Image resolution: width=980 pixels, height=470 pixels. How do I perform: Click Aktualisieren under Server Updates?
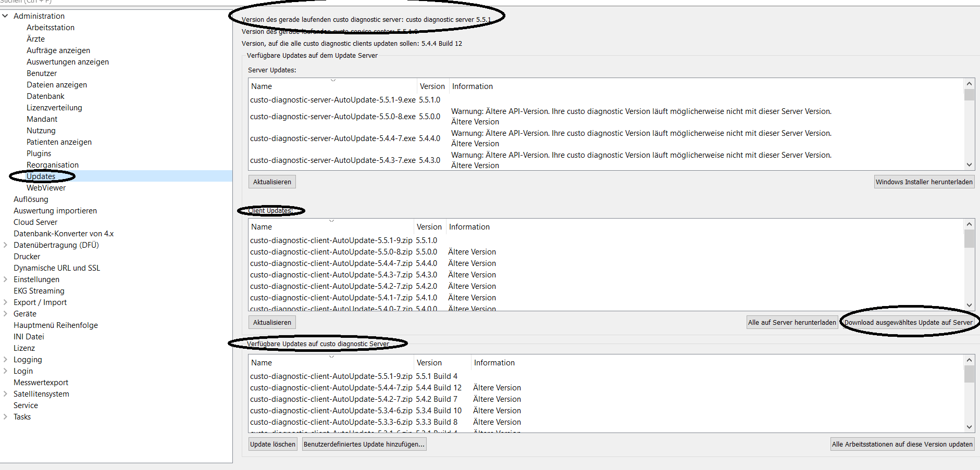[272, 182]
